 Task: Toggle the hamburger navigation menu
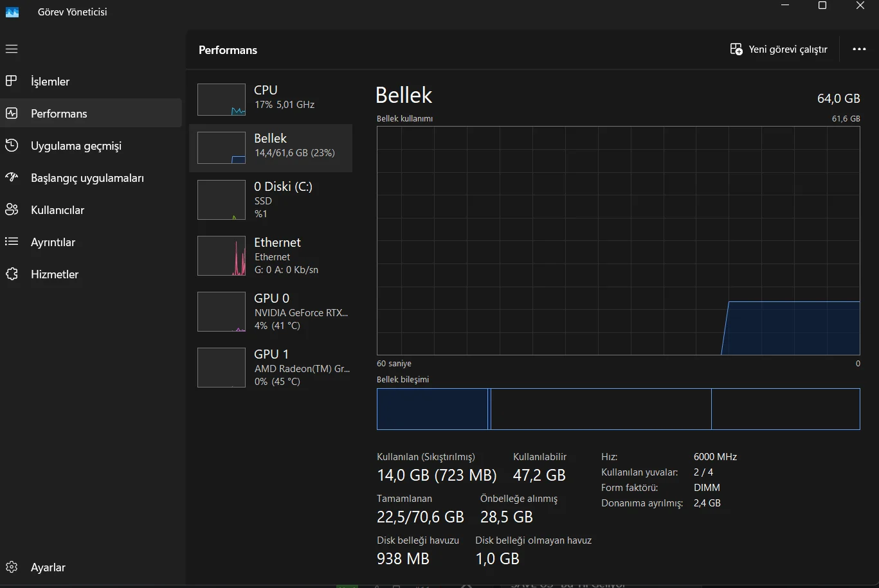[12, 49]
